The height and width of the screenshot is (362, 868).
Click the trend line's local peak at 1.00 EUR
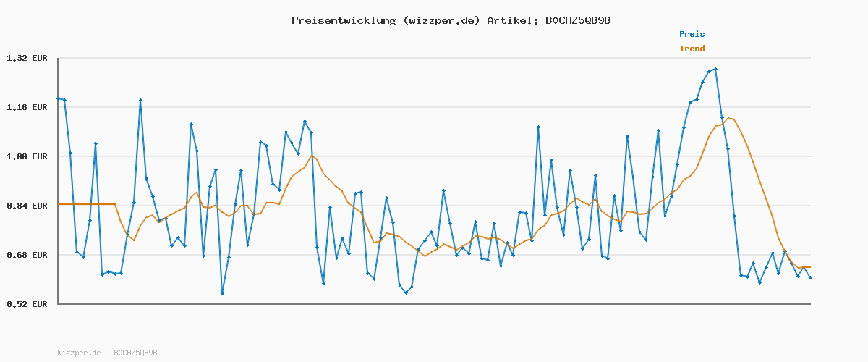tap(312, 156)
